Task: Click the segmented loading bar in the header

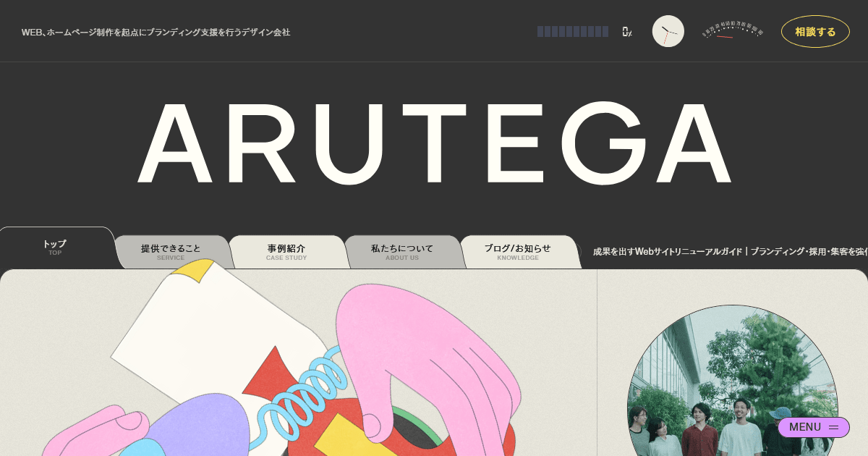Action: point(573,32)
